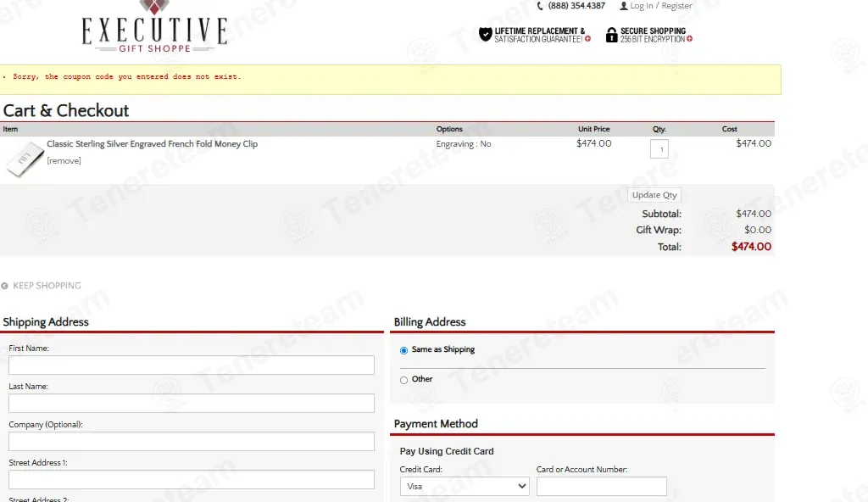Click the secure shopping padlock icon
Screen dimensions: 868x502
click(611, 35)
